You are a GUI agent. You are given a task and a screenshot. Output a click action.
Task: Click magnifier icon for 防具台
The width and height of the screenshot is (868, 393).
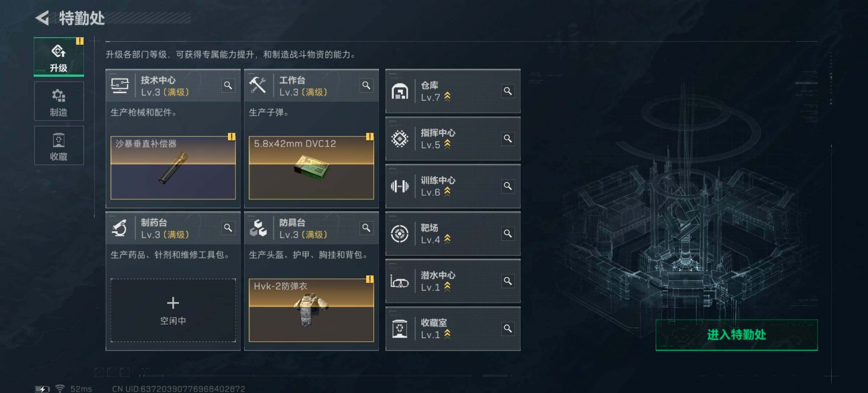(x=366, y=228)
